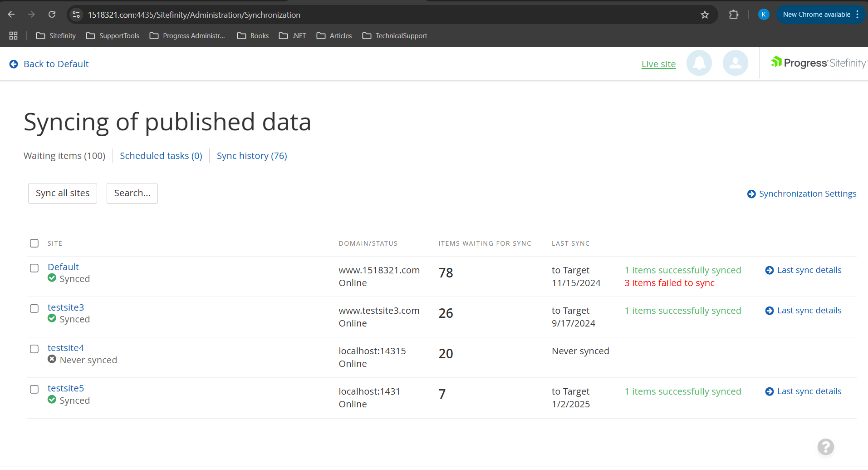Check the testsite5 row checkbox

(x=34, y=389)
